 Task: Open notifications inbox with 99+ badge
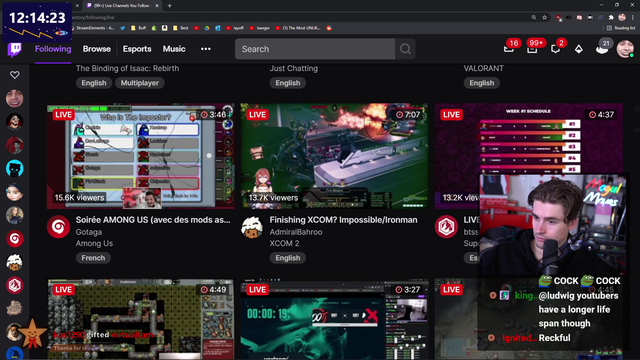[x=532, y=49]
